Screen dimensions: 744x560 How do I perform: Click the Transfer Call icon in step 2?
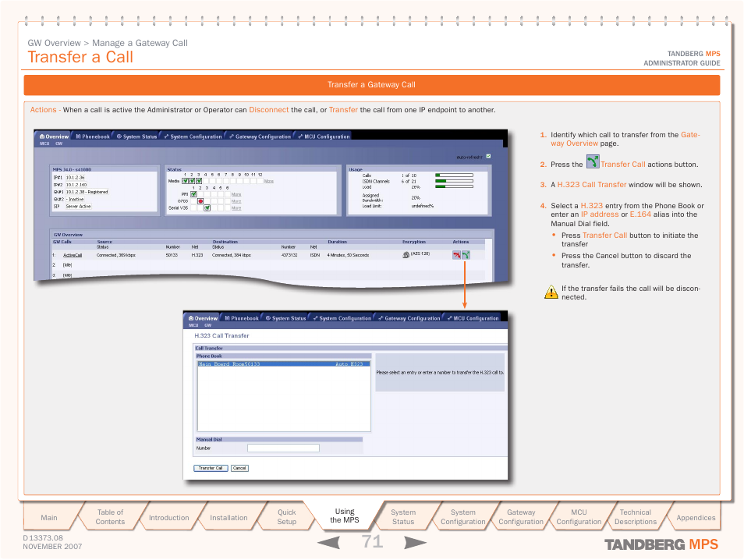[x=592, y=162]
